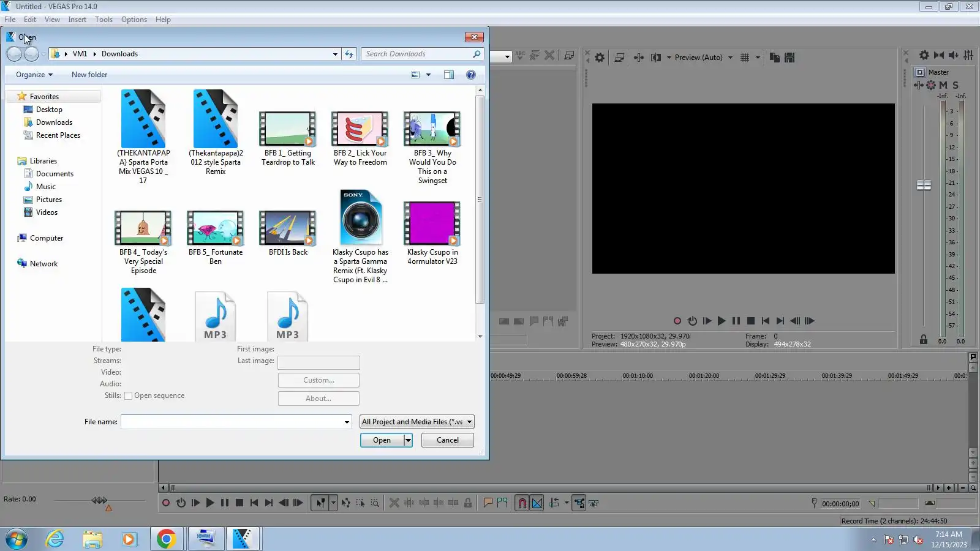The width and height of the screenshot is (980, 551).
Task: Save preview snapshot to file
Action: 790,58
